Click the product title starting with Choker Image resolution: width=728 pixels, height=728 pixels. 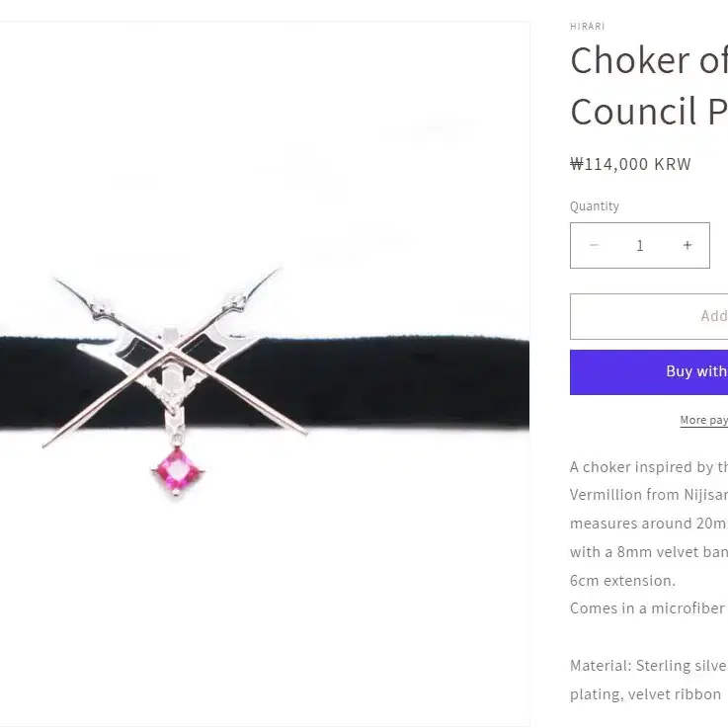click(x=649, y=60)
